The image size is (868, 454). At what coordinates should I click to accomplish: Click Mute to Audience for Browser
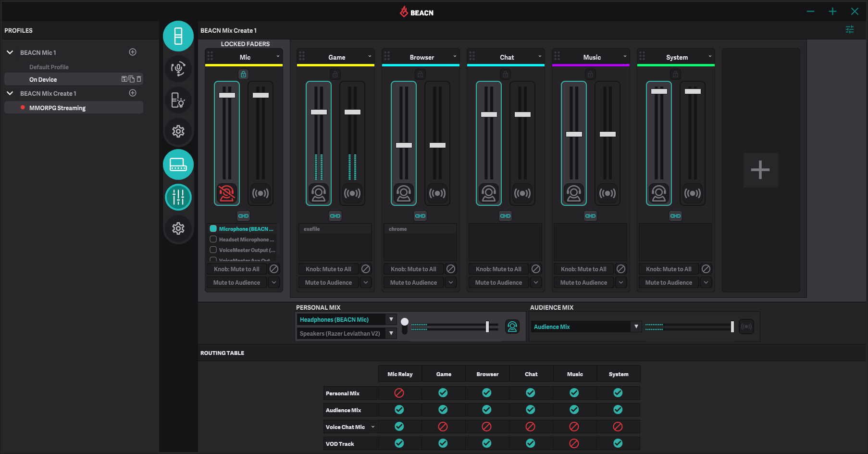point(413,282)
